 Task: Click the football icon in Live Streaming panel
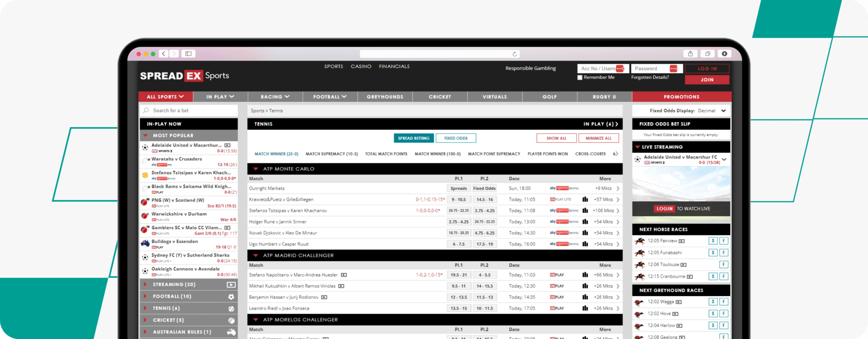[637, 159]
